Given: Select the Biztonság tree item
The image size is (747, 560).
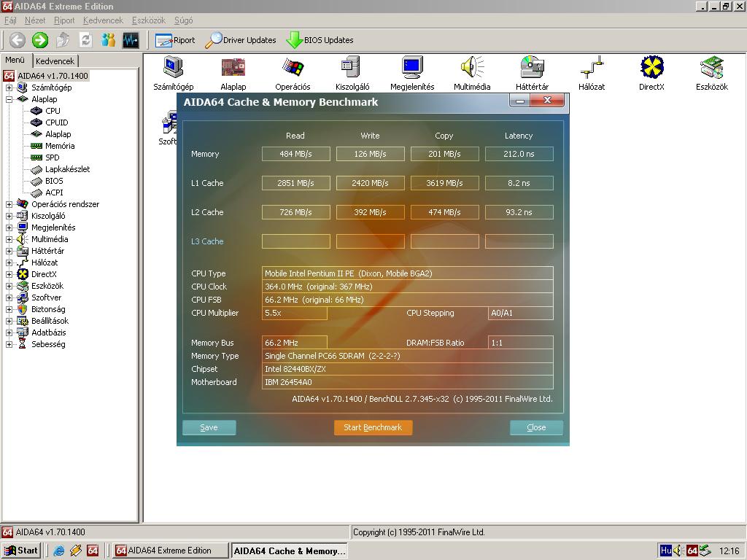Looking at the screenshot, I should (48, 309).
